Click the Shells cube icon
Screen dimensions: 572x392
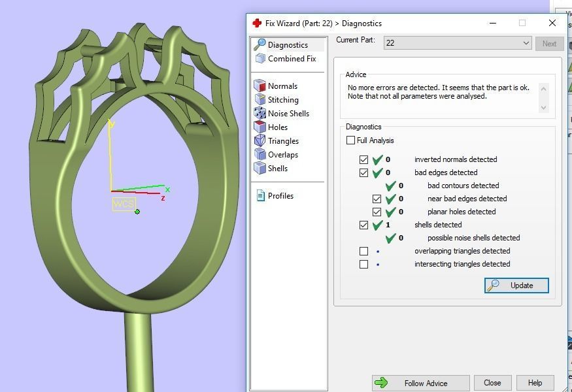point(260,168)
